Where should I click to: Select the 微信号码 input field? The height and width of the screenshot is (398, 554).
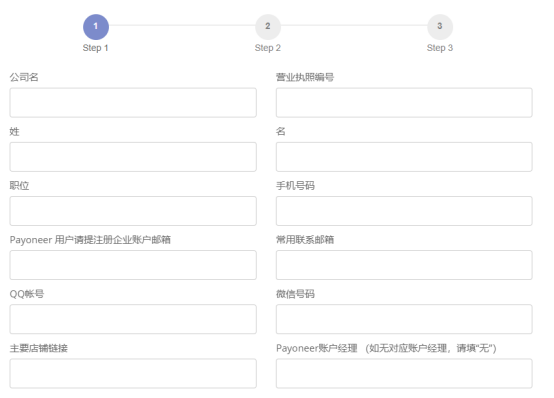tap(404, 319)
